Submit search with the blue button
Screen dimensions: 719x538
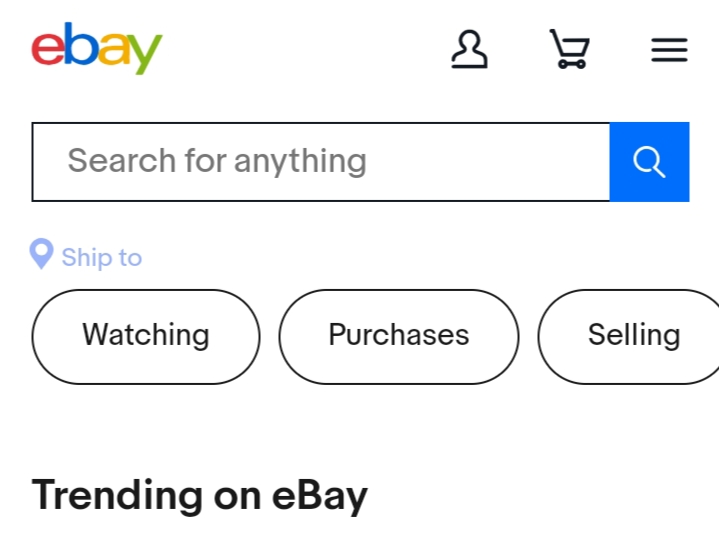(649, 161)
